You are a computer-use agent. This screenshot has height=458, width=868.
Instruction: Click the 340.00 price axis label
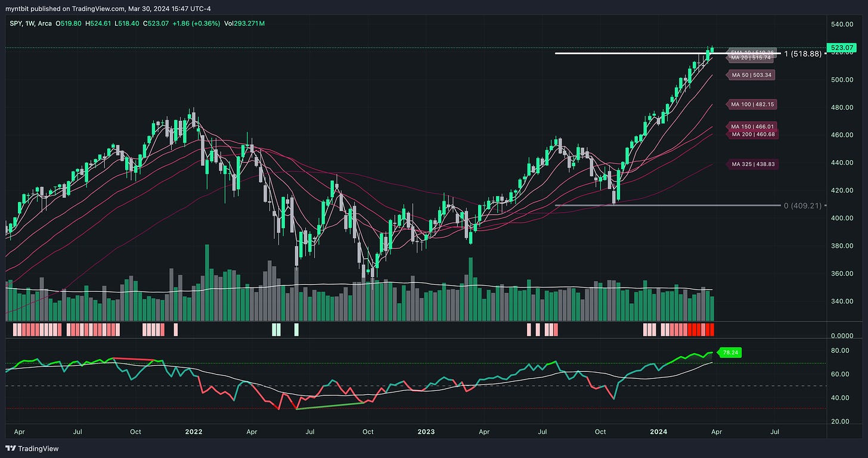844,301
